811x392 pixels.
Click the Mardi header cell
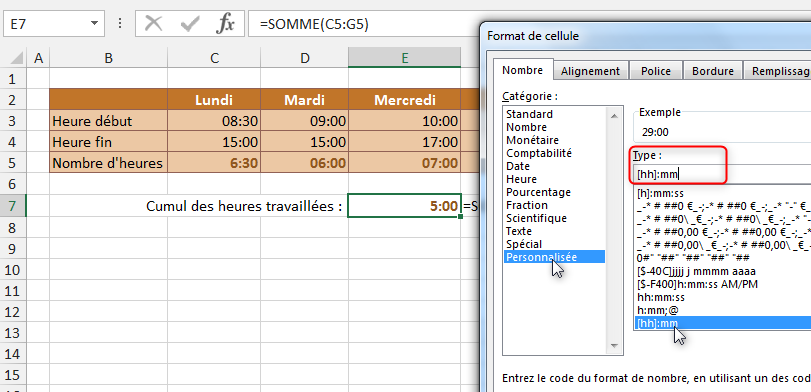point(305,99)
